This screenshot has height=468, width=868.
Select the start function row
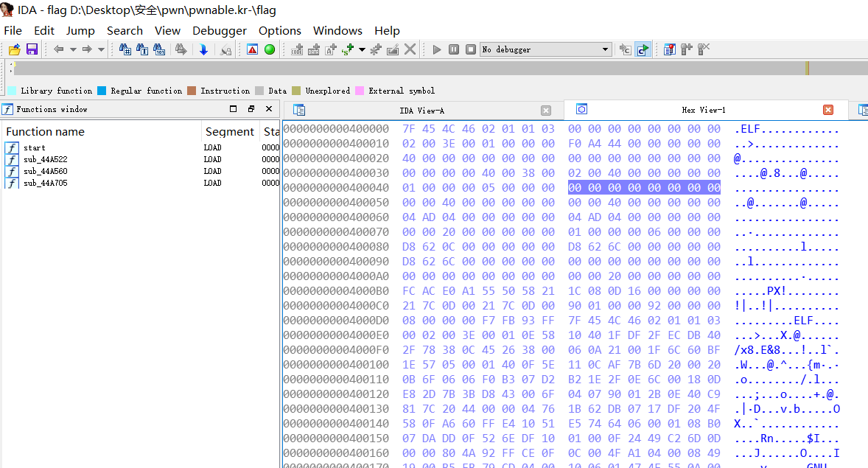tap(141, 147)
